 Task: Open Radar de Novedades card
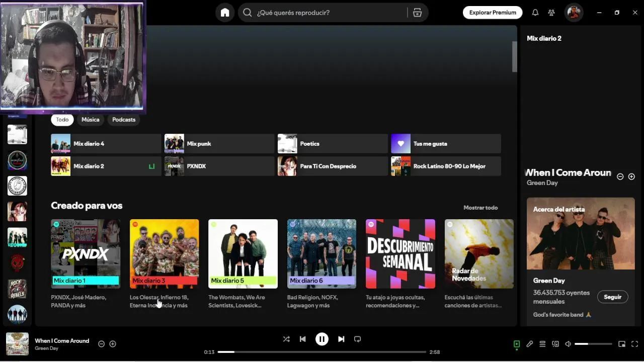[479, 254]
